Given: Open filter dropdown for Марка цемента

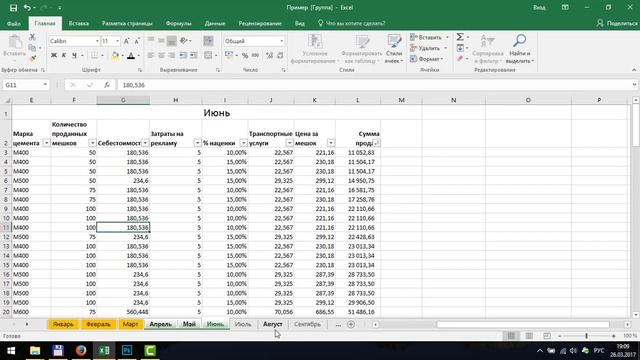Looking at the screenshot, I should click(46, 143).
